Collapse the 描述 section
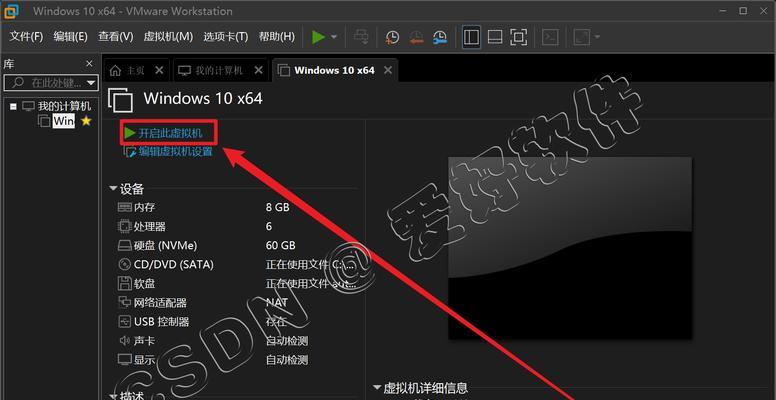The image size is (776, 400). pyautogui.click(x=113, y=397)
